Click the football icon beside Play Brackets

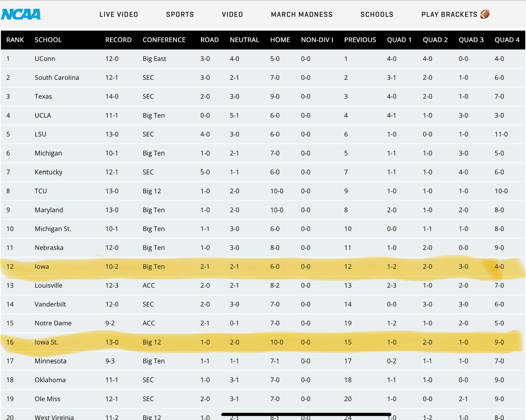coord(485,14)
